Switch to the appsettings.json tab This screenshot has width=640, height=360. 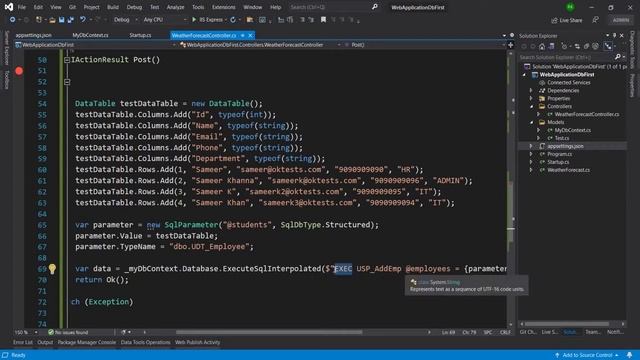(x=33, y=36)
